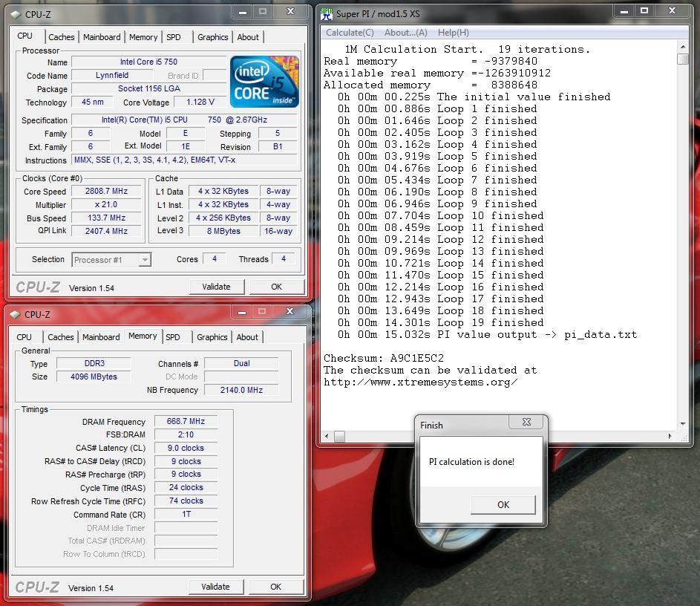Click Validate in top CPU-Z window
Image resolution: width=700 pixels, height=606 pixels.
(x=217, y=287)
